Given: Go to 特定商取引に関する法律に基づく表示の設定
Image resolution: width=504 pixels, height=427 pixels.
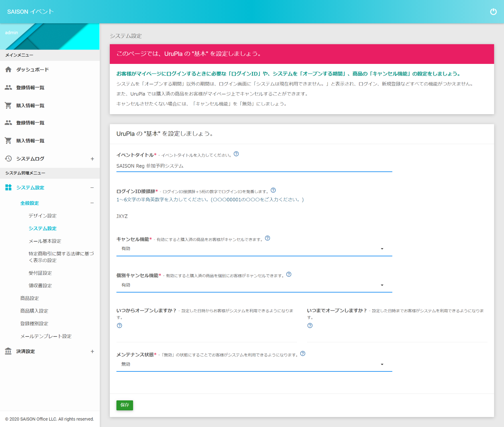Looking at the screenshot, I should 61,257.
